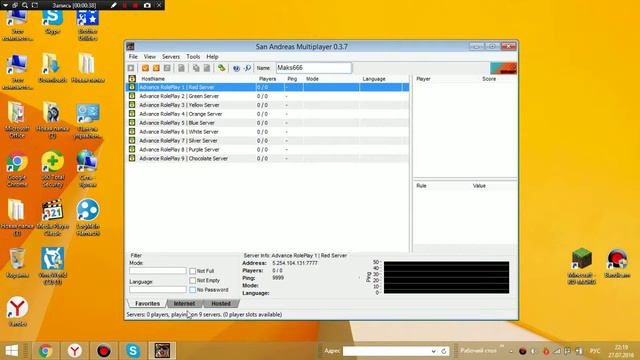The image size is (640, 360).
Task: Click the Connect toolbar icon in SA-MP
Action: coord(131,68)
